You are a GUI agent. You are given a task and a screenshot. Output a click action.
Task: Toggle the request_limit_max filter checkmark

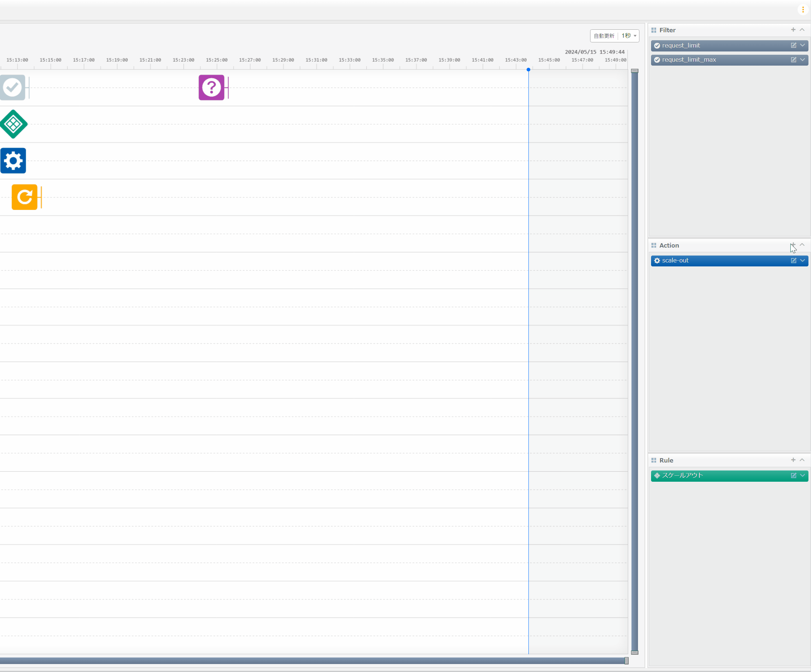657,60
